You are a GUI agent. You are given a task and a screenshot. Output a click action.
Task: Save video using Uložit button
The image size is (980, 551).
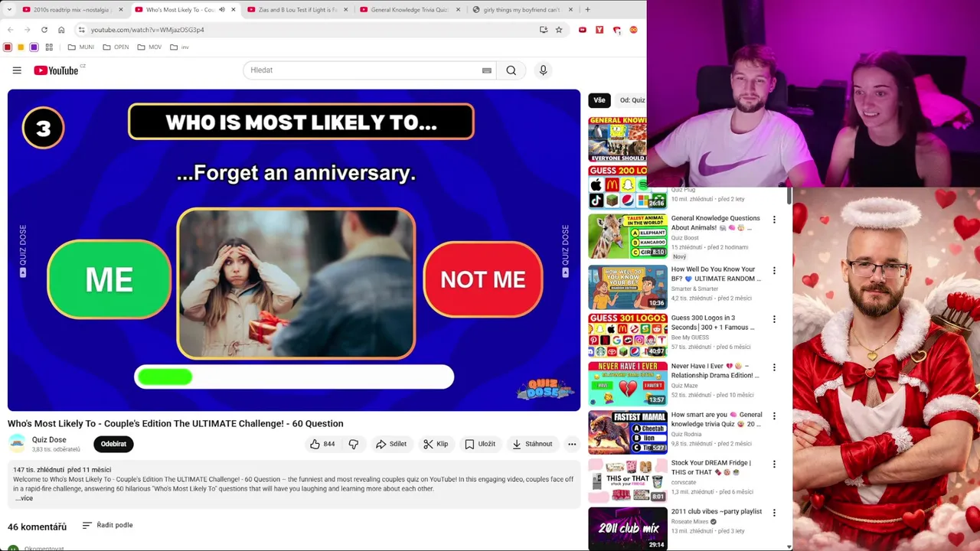click(x=481, y=444)
